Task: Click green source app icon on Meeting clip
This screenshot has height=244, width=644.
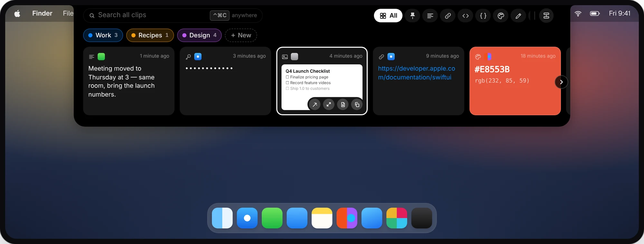Action: pyautogui.click(x=101, y=57)
